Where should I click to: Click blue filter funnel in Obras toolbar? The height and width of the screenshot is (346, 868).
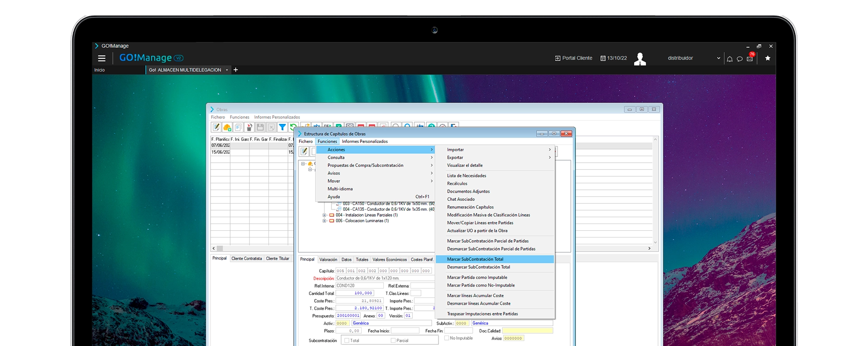tap(282, 128)
